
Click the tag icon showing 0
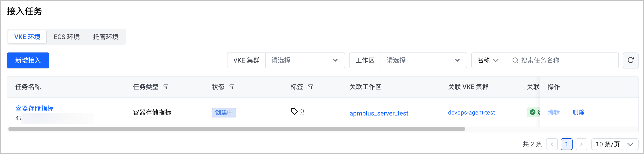(x=294, y=111)
